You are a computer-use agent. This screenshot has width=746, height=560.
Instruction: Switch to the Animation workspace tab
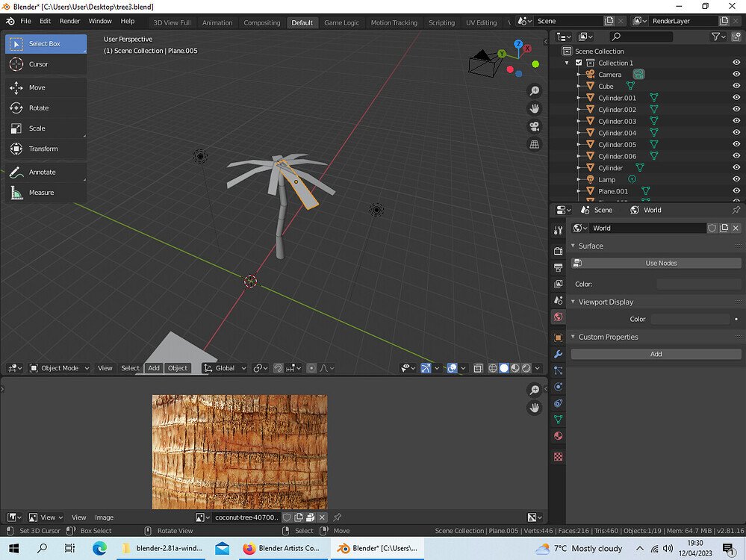(x=217, y=23)
